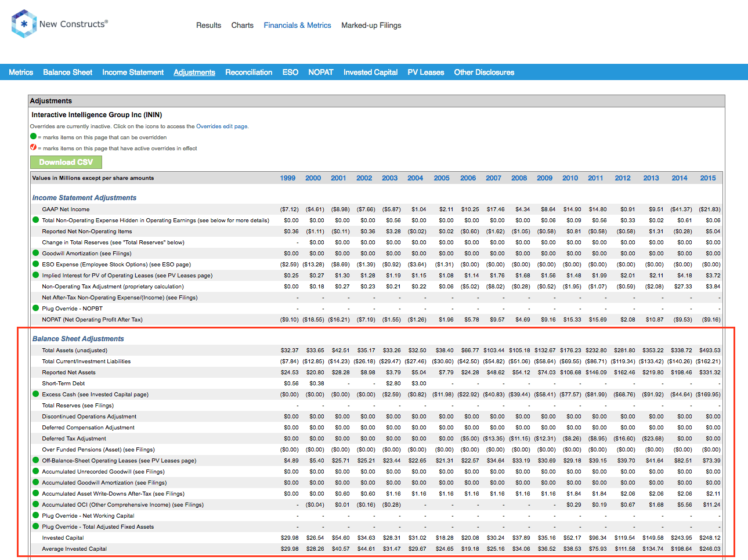Click Balance Sheet Adjustments section heading

[x=78, y=339]
